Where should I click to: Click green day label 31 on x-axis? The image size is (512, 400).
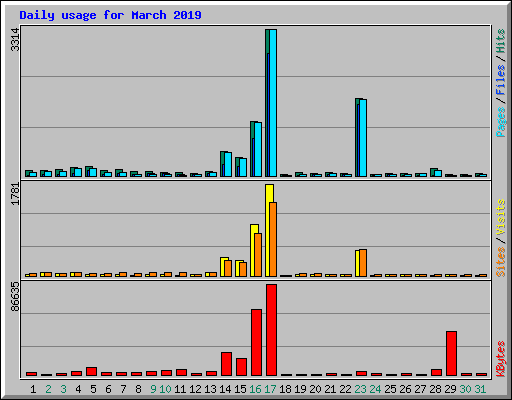point(480,389)
